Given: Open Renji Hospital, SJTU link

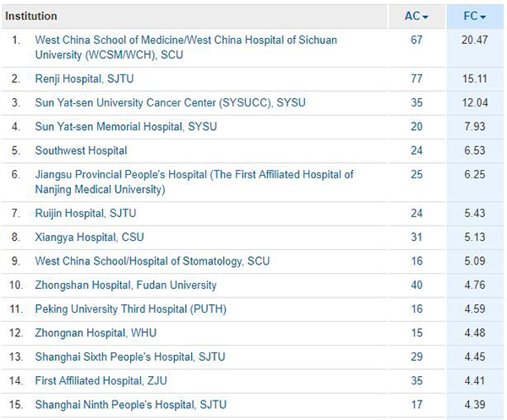Looking at the screenshot, I should point(84,79).
